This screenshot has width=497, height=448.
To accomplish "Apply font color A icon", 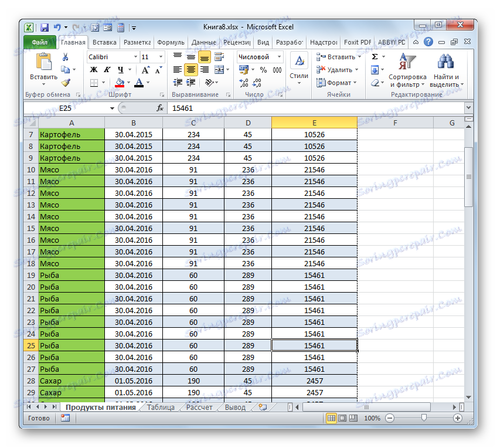I will coord(139,83).
